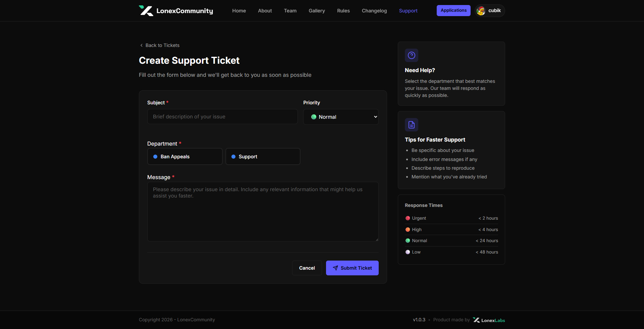This screenshot has width=644, height=329.
Task: Click the LonexLabs footer logo
Action: [489, 320]
